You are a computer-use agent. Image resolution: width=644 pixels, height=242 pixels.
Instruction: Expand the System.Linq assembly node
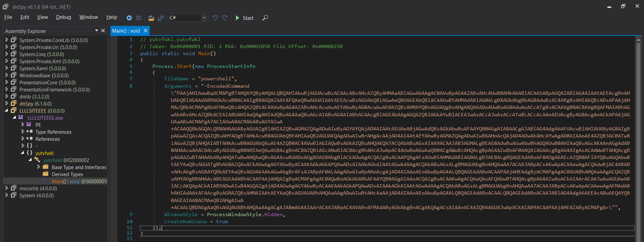(x=7, y=54)
